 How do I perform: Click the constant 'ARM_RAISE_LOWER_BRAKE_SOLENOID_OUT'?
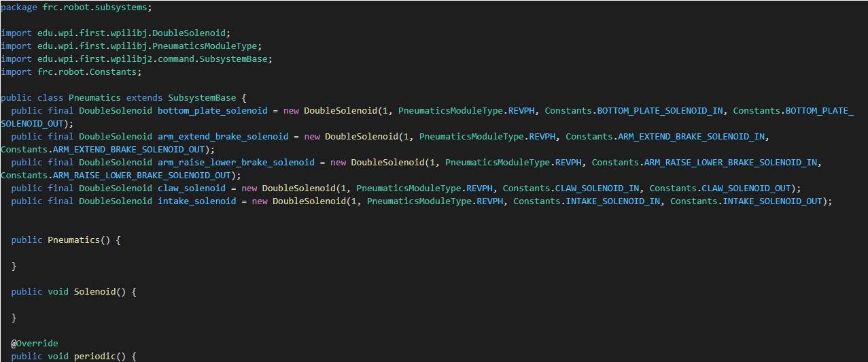pyautogui.click(x=141, y=175)
